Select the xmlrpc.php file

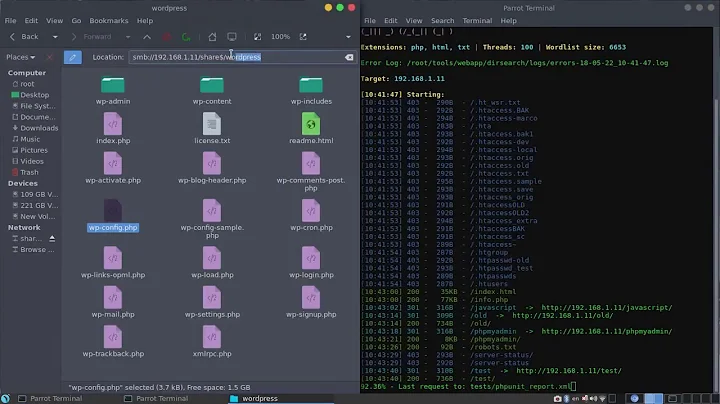tap(212, 342)
